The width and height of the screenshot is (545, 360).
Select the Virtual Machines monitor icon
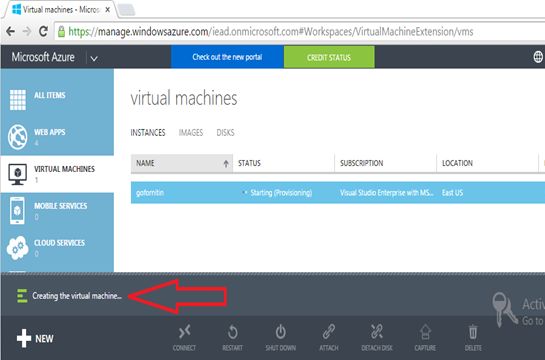(x=17, y=174)
